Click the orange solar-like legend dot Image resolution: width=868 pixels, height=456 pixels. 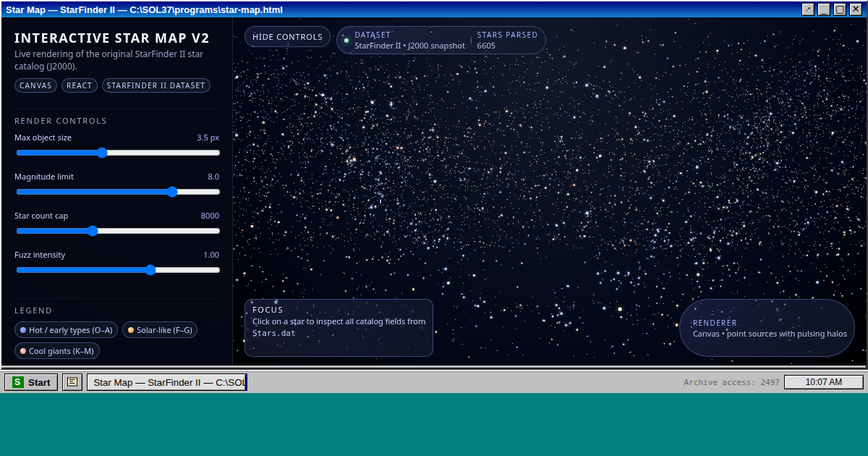point(131,330)
